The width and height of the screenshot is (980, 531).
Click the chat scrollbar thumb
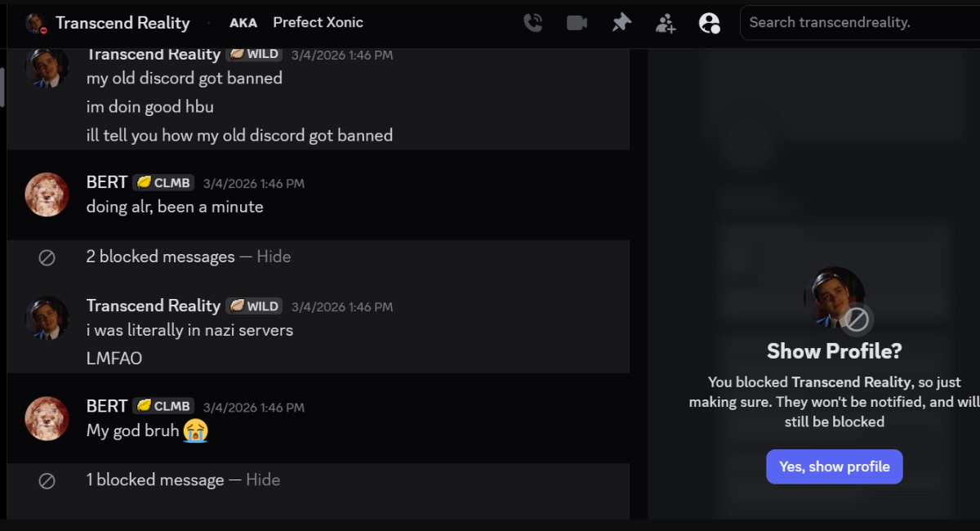2,87
